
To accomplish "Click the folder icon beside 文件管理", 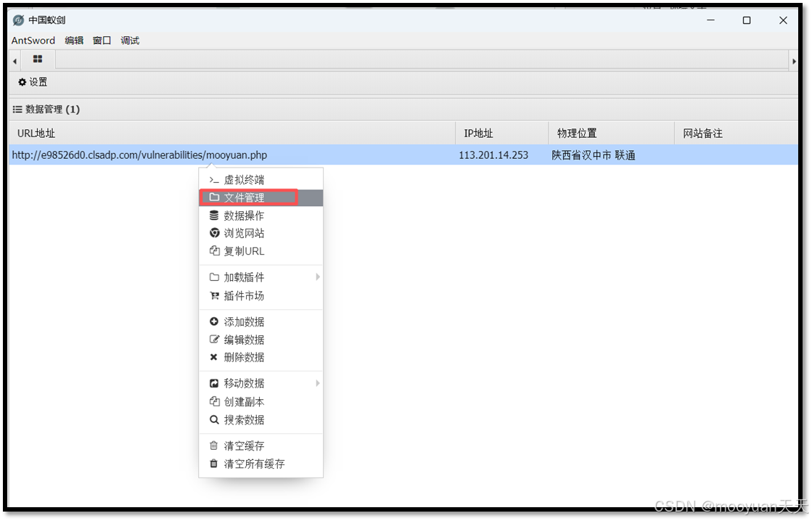I will tap(214, 197).
